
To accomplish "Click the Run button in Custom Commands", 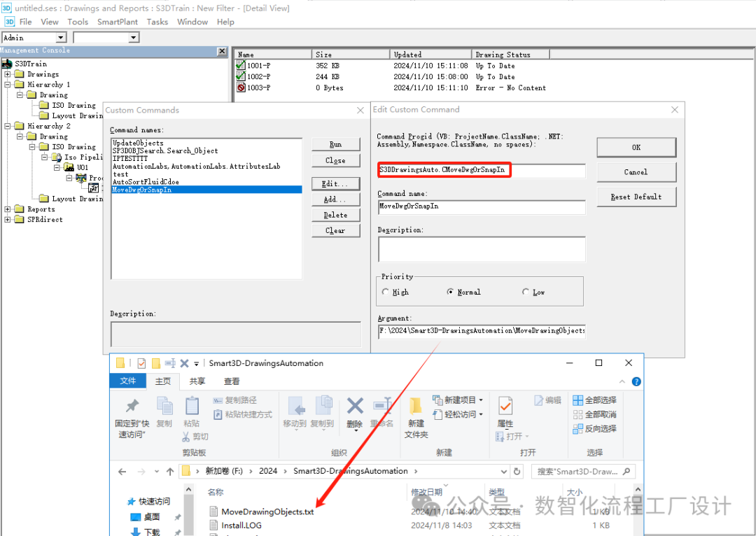I will coord(335,144).
